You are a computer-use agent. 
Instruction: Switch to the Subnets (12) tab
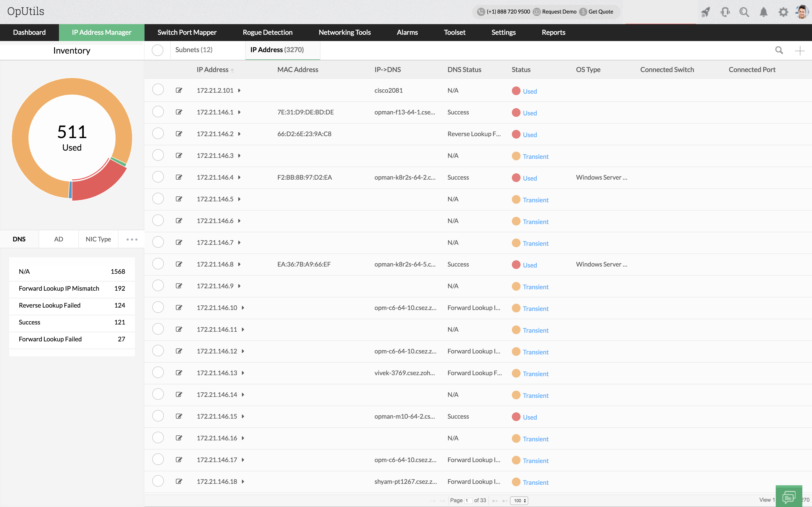(194, 50)
